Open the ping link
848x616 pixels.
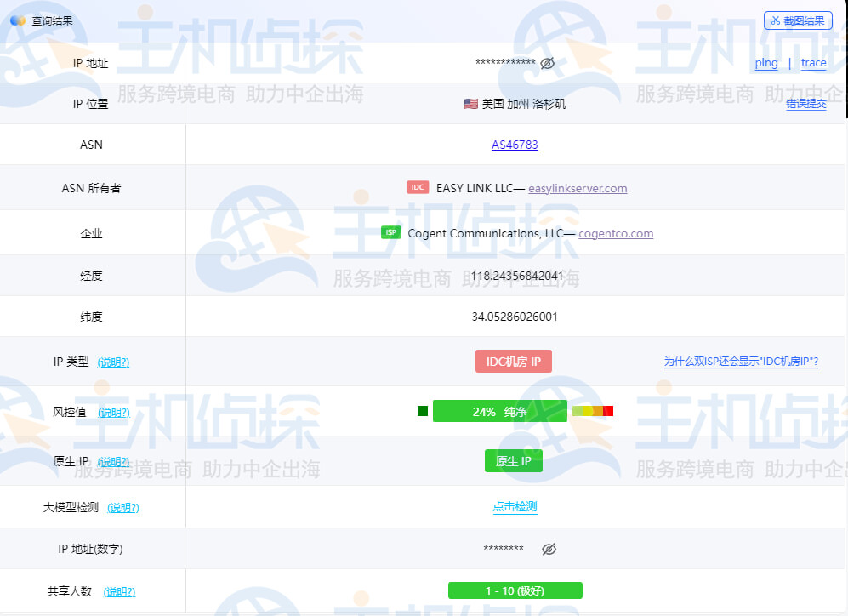pyautogui.click(x=765, y=63)
